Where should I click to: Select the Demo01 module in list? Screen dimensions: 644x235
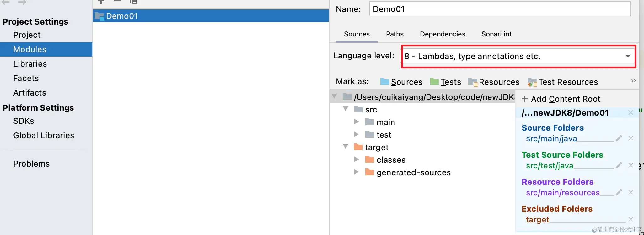coord(211,16)
